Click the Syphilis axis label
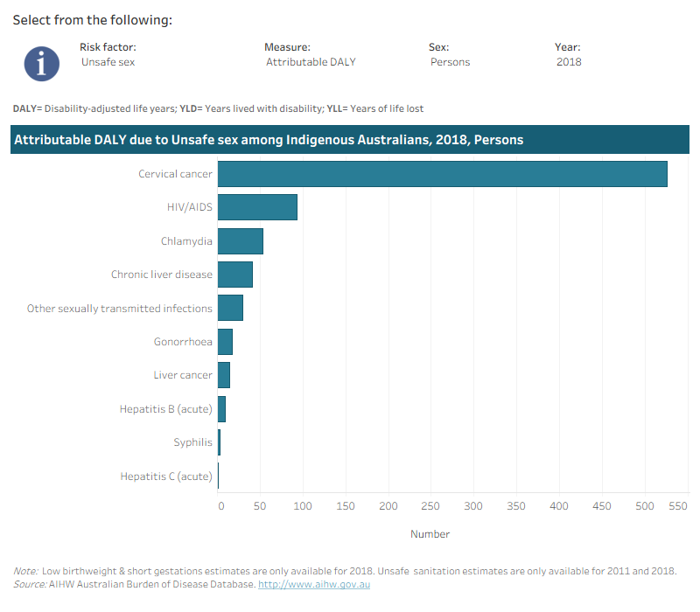This screenshot has height=612, width=700. pos(192,442)
